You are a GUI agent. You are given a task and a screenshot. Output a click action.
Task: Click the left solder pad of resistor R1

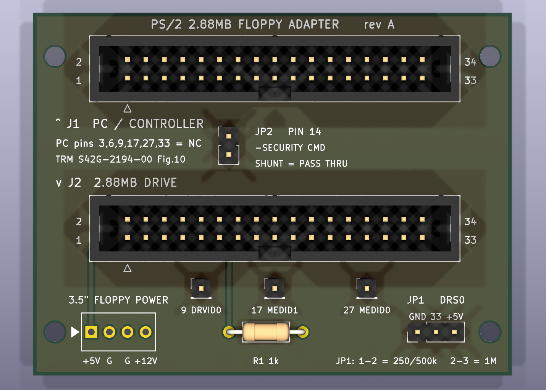click(229, 332)
